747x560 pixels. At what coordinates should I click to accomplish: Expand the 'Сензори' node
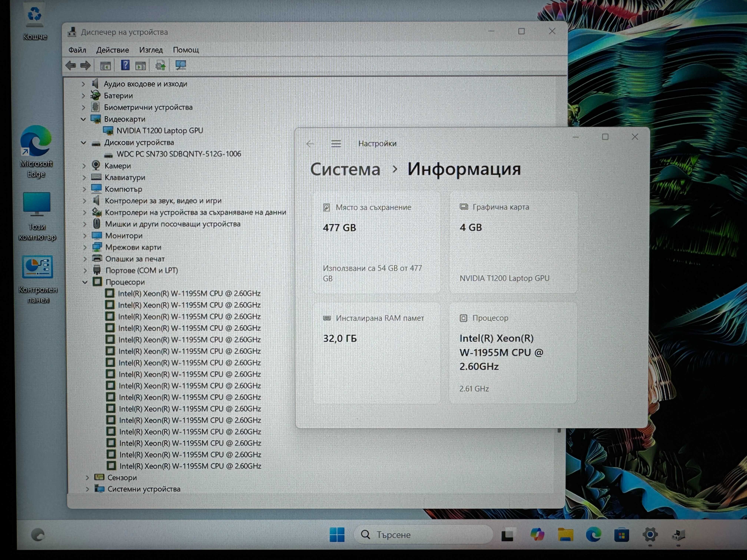(x=87, y=478)
